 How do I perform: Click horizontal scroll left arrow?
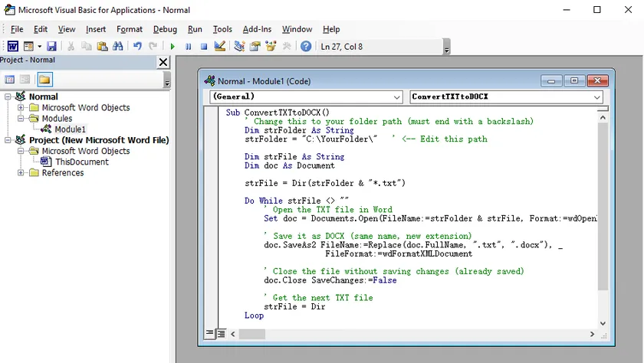point(233,334)
